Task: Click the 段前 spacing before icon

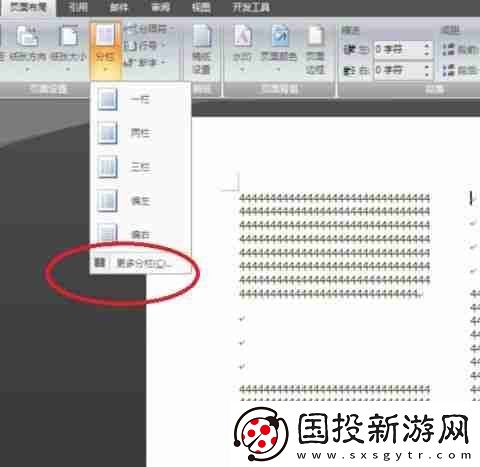Action: click(x=449, y=49)
